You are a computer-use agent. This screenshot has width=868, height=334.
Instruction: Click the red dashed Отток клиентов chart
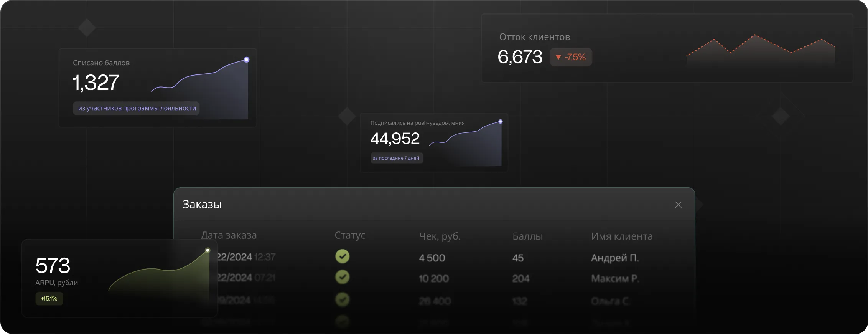(760, 52)
